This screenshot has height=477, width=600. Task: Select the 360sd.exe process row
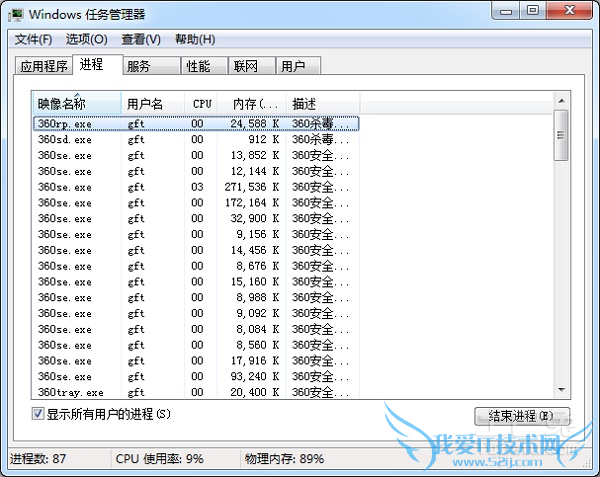(196, 139)
